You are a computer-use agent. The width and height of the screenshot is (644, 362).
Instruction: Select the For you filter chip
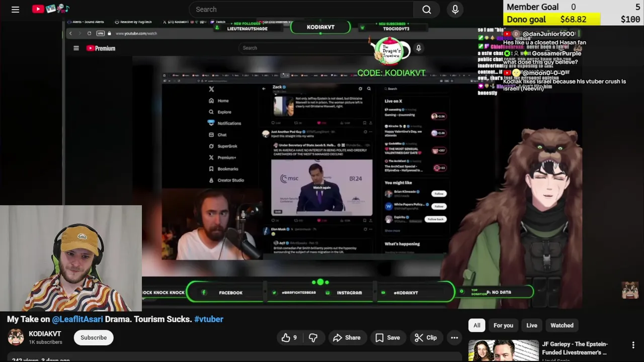pyautogui.click(x=503, y=325)
